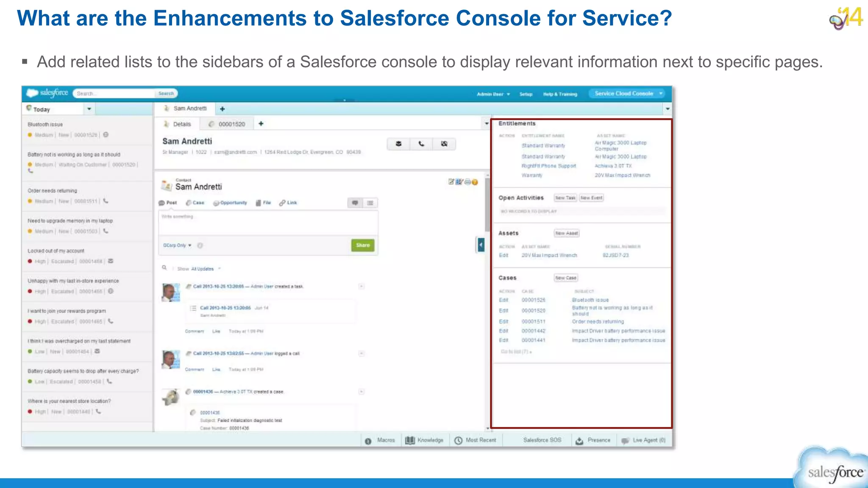Click the email icon on 'Locked out of my account' case
The height and width of the screenshot is (488, 868).
click(x=111, y=261)
